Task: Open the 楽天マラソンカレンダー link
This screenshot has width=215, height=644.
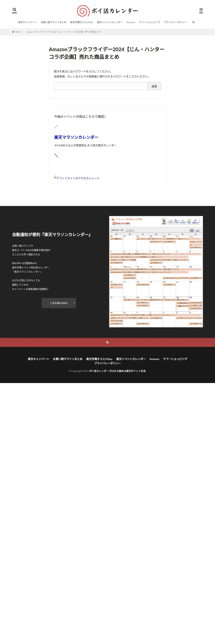Action: tap(76, 137)
